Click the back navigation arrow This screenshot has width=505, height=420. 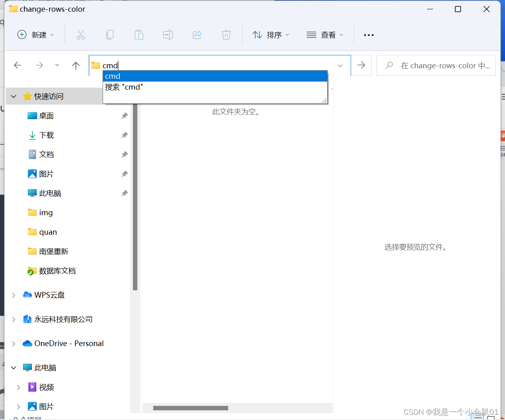click(x=18, y=65)
